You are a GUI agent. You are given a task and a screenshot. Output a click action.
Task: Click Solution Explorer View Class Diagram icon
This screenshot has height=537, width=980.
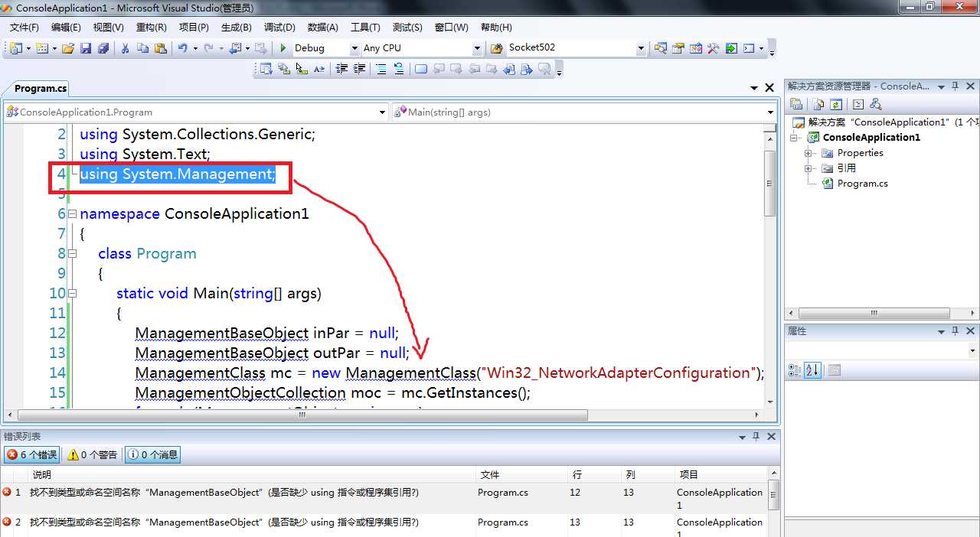pyautogui.click(x=876, y=105)
